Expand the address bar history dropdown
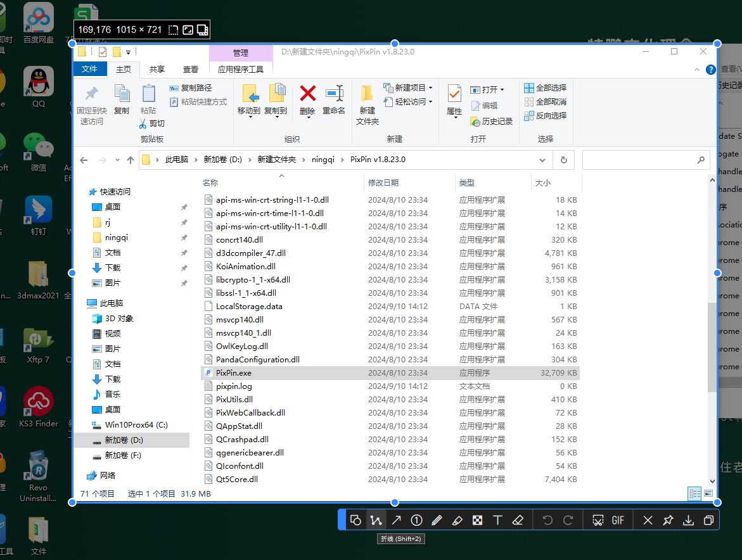 pyautogui.click(x=542, y=160)
